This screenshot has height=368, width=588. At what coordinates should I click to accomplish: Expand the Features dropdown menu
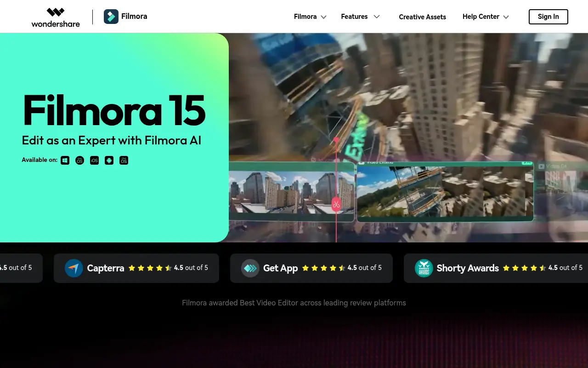[361, 17]
